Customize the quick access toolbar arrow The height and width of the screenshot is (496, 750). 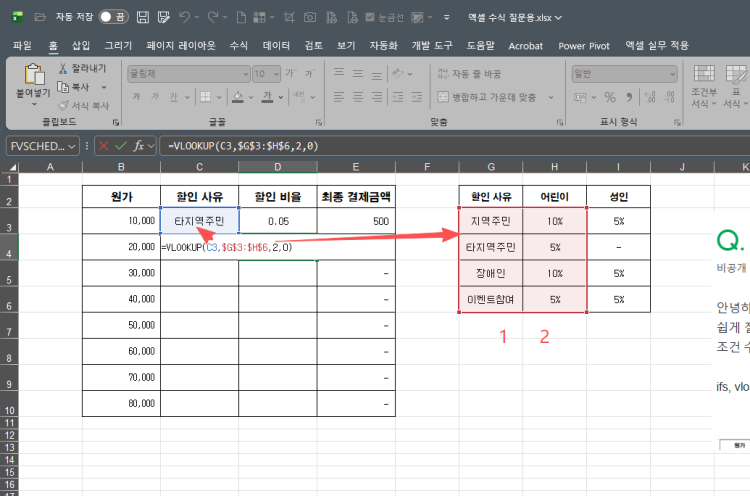click(x=446, y=18)
